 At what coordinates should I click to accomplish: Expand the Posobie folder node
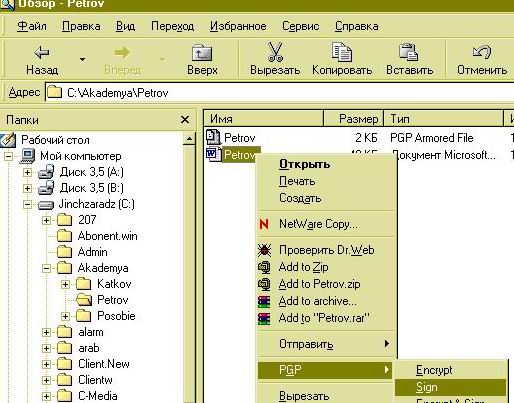click(x=66, y=316)
